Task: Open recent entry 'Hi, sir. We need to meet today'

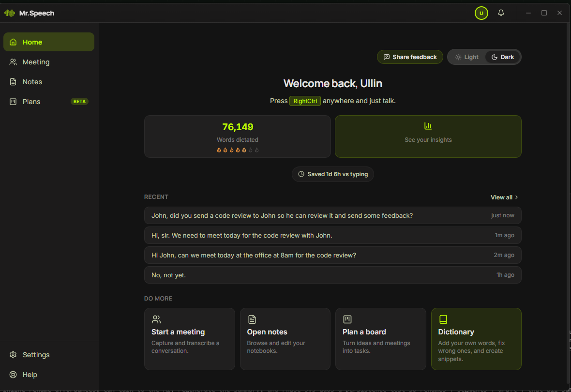Action: tap(333, 235)
